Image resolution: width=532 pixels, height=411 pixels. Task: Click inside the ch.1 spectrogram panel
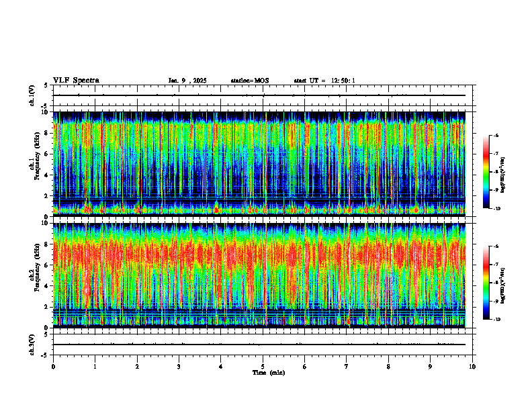[259, 164]
